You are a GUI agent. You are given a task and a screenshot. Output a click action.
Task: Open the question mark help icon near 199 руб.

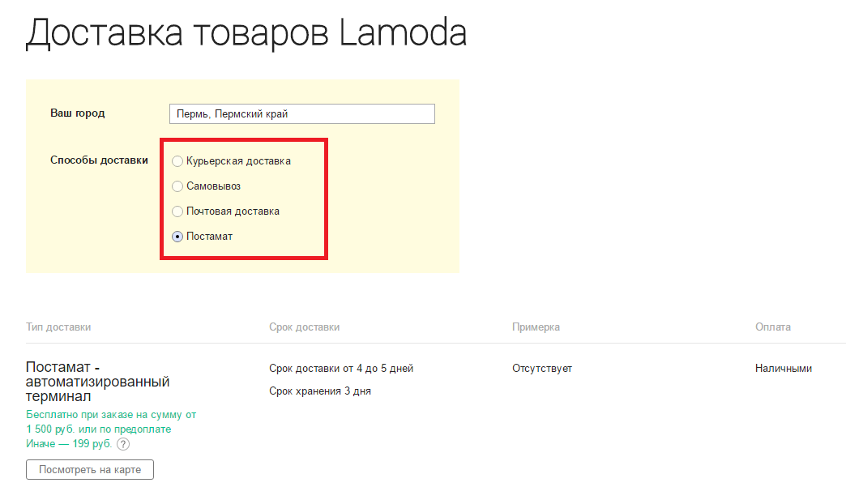[123, 444]
